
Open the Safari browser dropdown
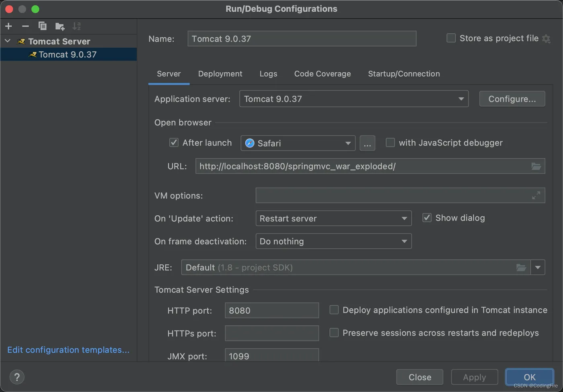(x=298, y=143)
